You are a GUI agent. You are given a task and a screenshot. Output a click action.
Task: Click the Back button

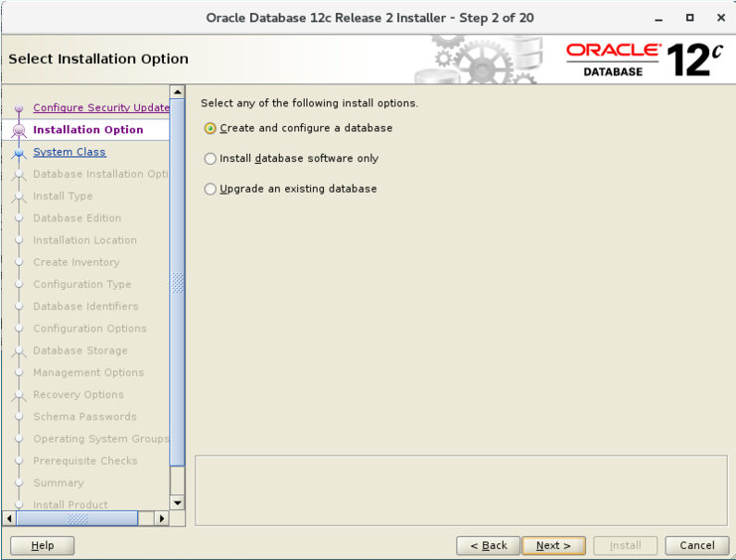[x=488, y=545]
